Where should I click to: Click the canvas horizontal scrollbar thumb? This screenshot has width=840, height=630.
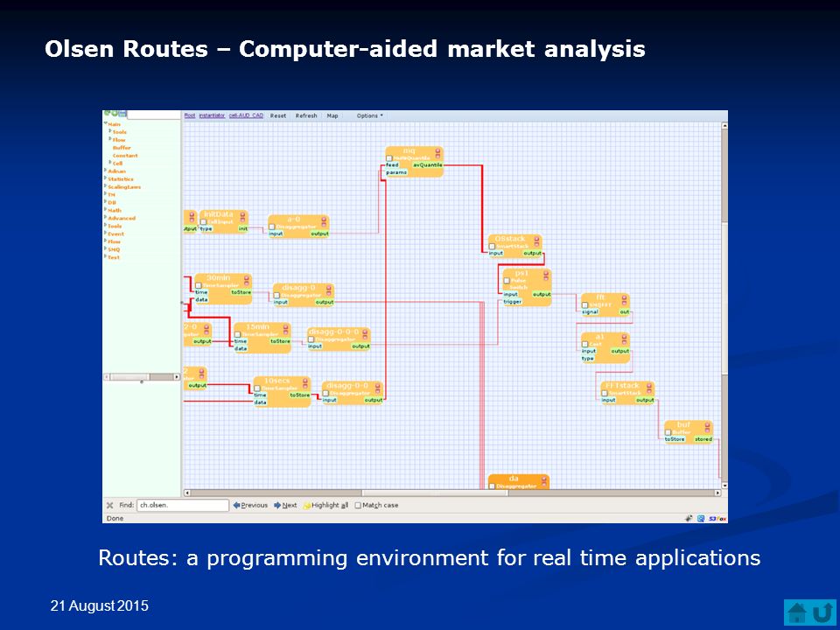tap(435, 493)
